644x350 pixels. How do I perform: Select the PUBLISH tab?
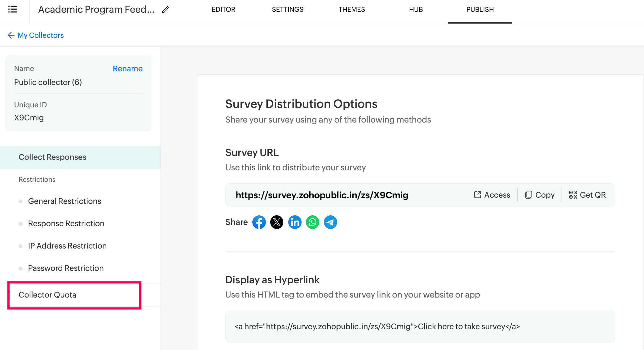click(x=480, y=10)
